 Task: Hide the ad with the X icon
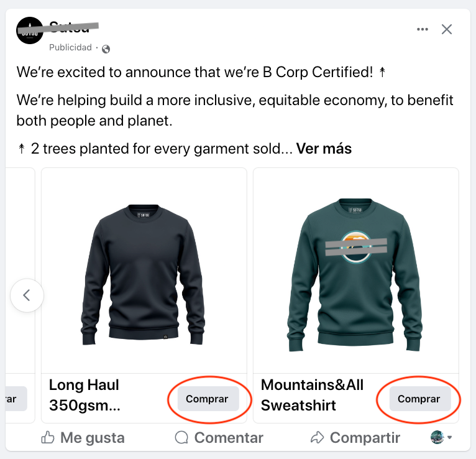tap(446, 29)
